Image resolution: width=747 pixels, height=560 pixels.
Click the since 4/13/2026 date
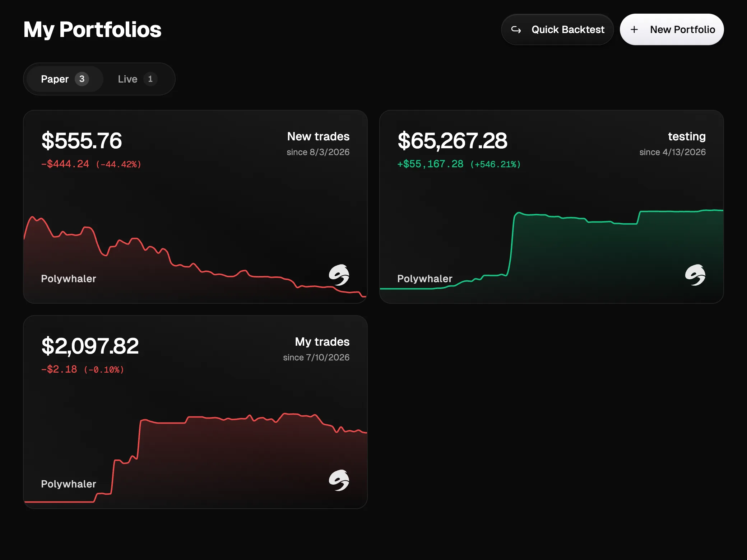[672, 152]
